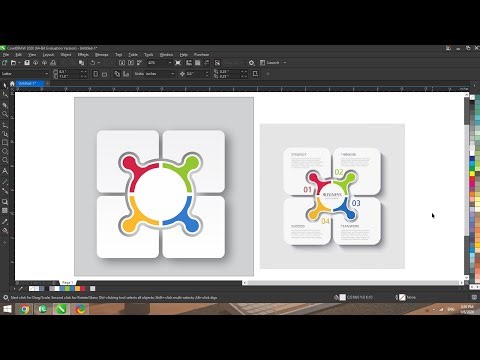Open the Object menu
The height and width of the screenshot is (360, 480).
[66, 55]
